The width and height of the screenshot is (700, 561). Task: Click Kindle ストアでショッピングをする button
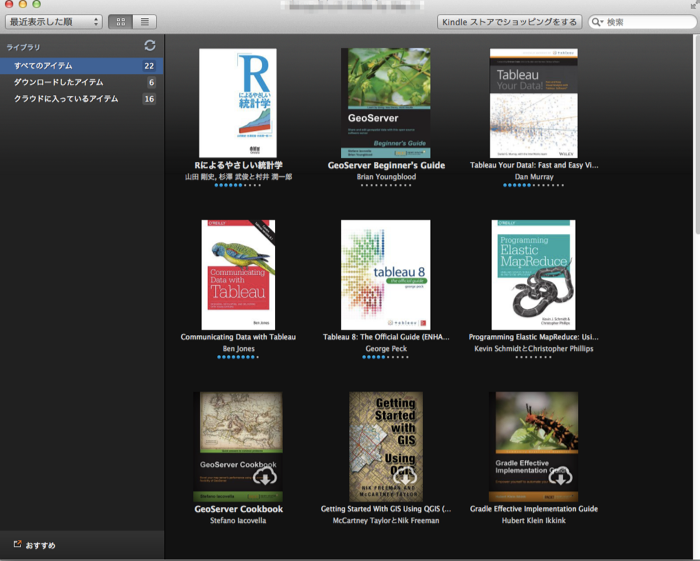(x=509, y=22)
